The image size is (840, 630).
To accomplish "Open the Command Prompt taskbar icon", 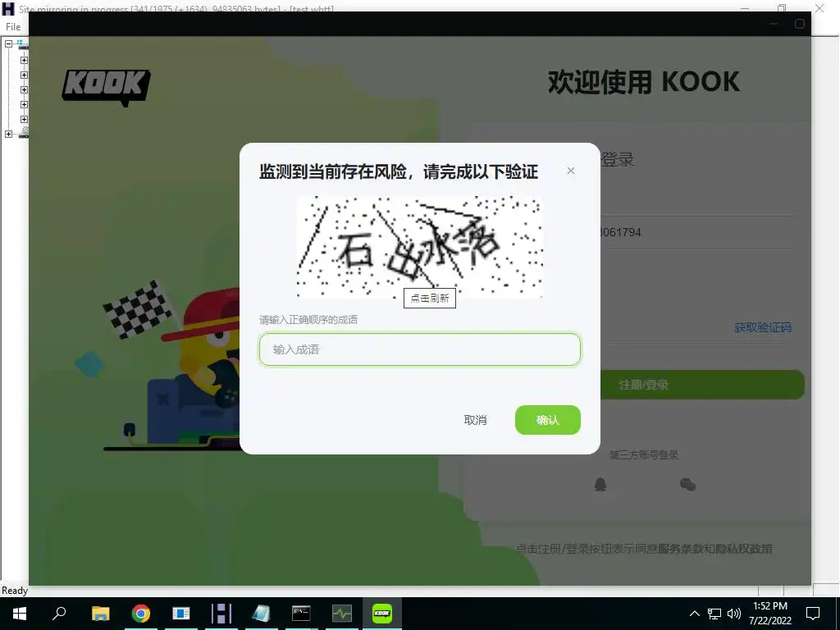I will [x=301, y=614].
